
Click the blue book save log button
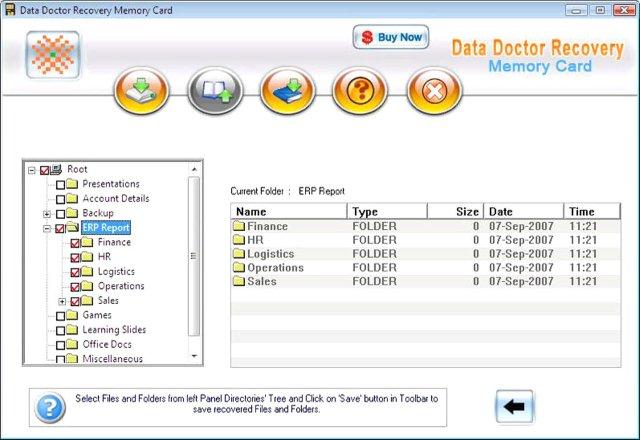(x=288, y=90)
